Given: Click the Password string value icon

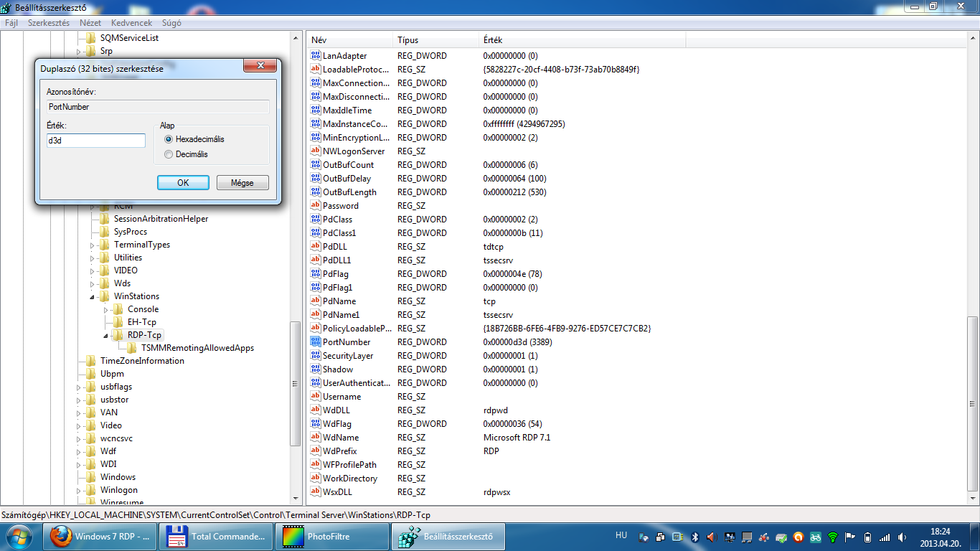Looking at the screenshot, I should (x=316, y=206).
